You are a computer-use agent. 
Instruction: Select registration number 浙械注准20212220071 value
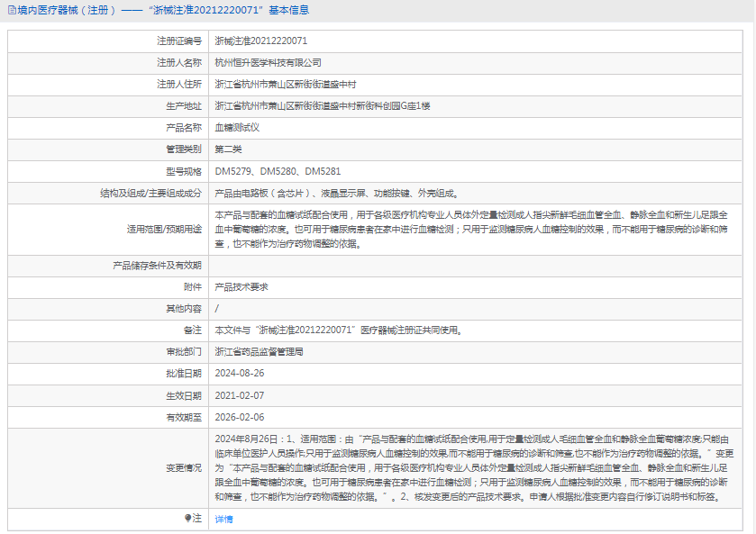click(260, 41)
